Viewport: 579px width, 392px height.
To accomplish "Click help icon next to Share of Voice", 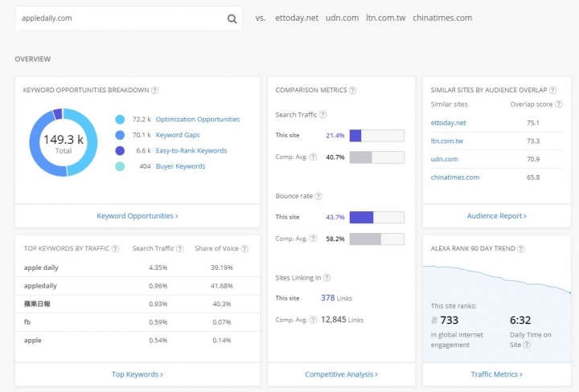I will point(244,248).
